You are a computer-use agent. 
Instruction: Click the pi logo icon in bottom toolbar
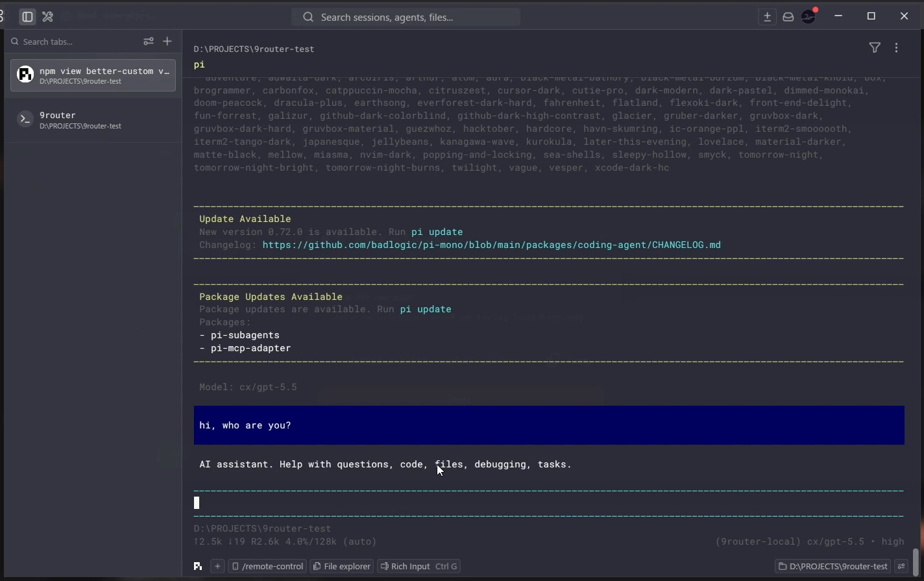point(198,566)
